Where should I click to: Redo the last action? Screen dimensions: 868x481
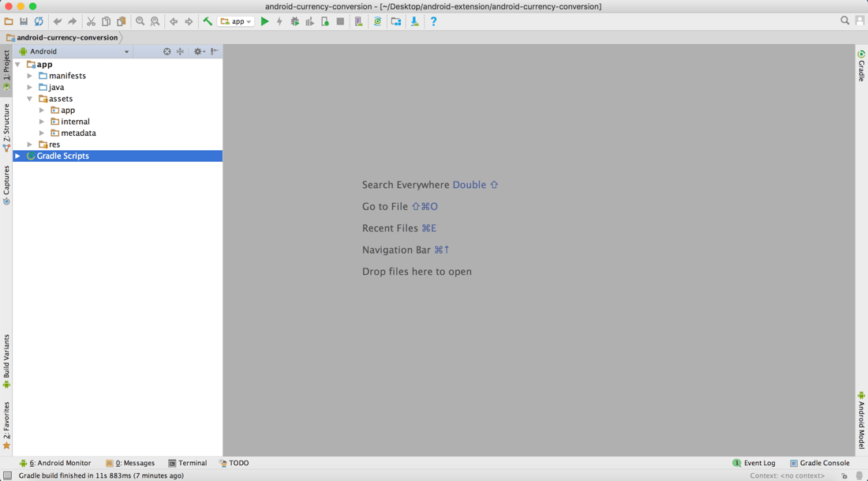pos(72,21)
